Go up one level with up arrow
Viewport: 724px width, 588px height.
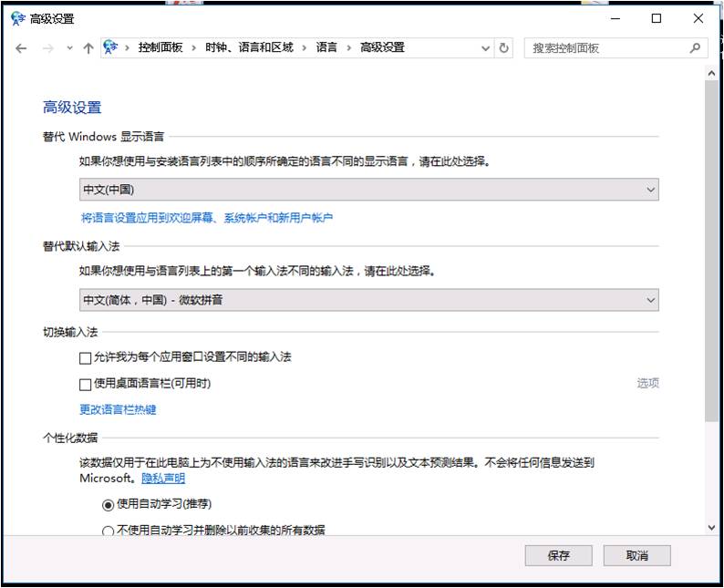point(88,48)
